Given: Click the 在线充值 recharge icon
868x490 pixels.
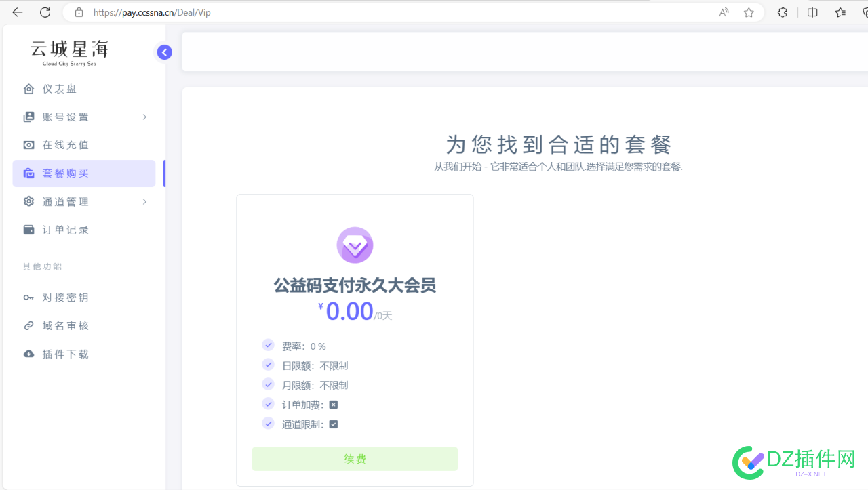Looking at the screenshot, I should [x=28, y=145].
